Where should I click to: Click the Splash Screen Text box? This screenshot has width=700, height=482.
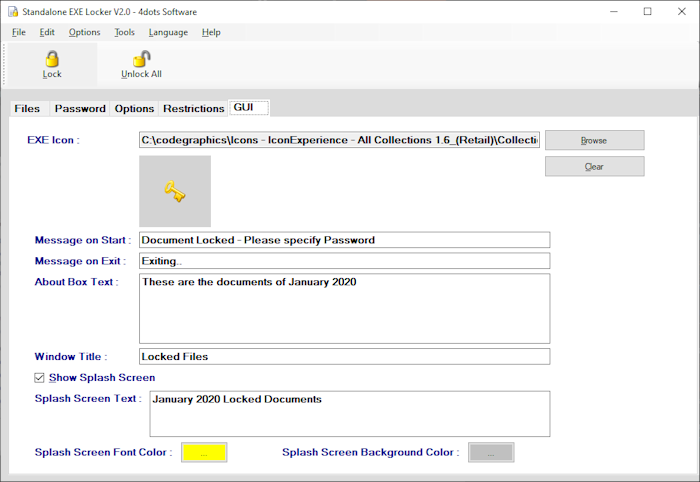tap(350, 414)
